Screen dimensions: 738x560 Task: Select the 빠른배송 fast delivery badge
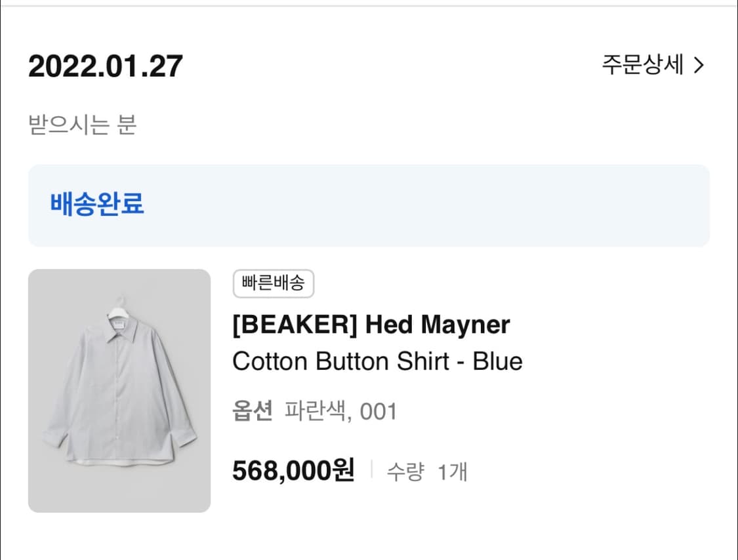(273, 283)
